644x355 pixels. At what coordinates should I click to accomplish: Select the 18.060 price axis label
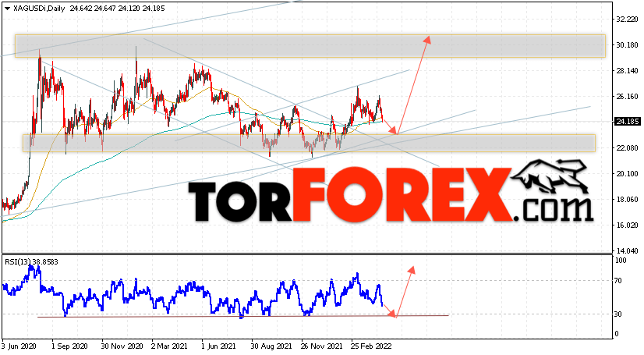[627, 199]
